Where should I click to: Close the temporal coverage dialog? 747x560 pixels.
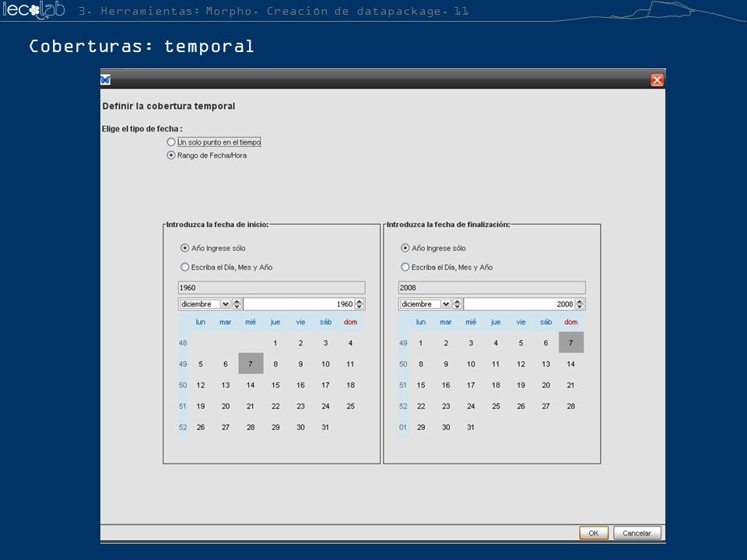click(657, 80)
